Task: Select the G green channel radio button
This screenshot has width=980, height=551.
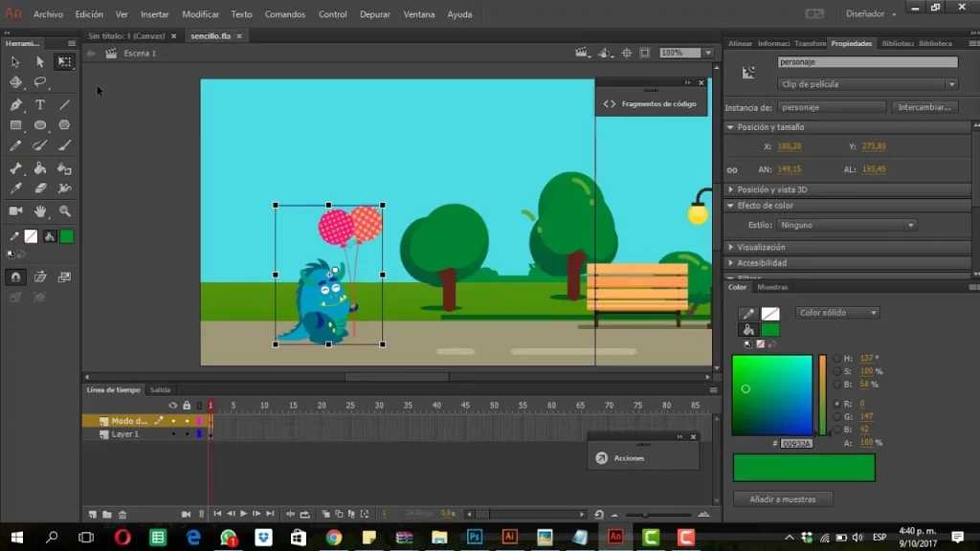Action: tap(837, 417)
